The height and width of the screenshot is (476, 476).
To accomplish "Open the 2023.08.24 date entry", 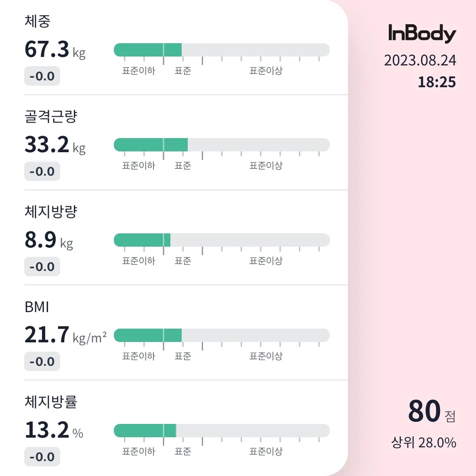I will coord(420,61).
